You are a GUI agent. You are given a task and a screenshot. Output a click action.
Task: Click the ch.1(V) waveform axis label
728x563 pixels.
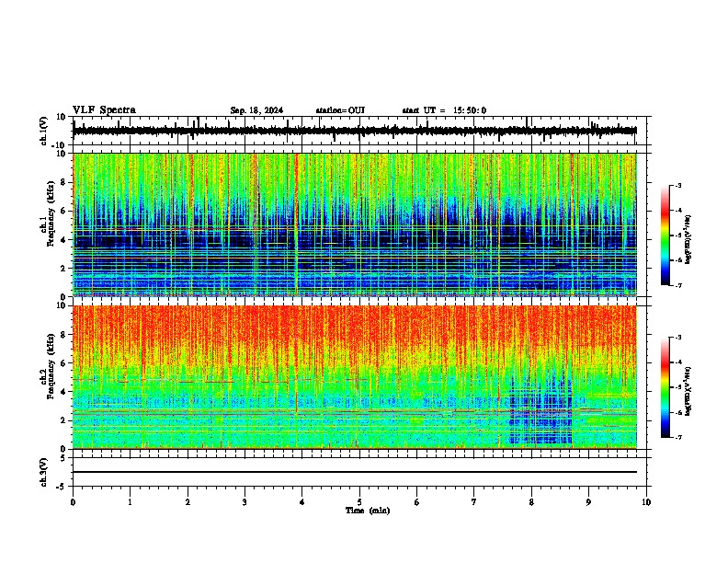click(x=44, y=131)
